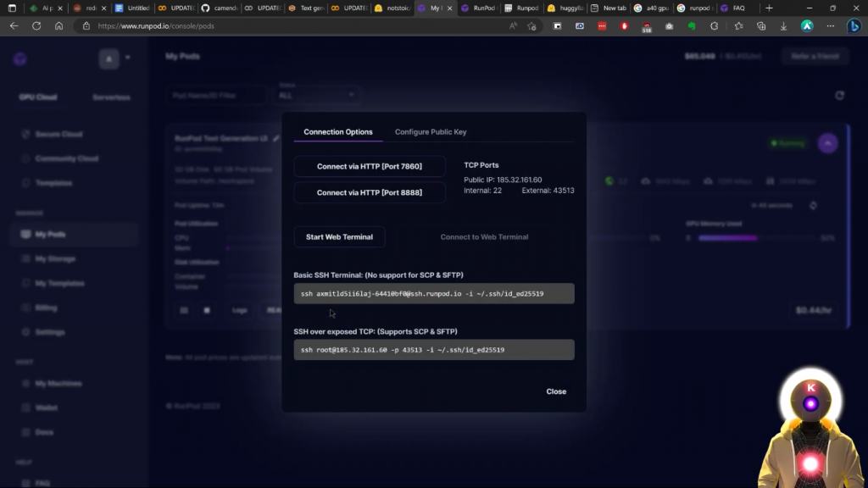Click the browser address bar URL
The width and height of the screenshot is (868, 488).
click(x=156, y=26)
